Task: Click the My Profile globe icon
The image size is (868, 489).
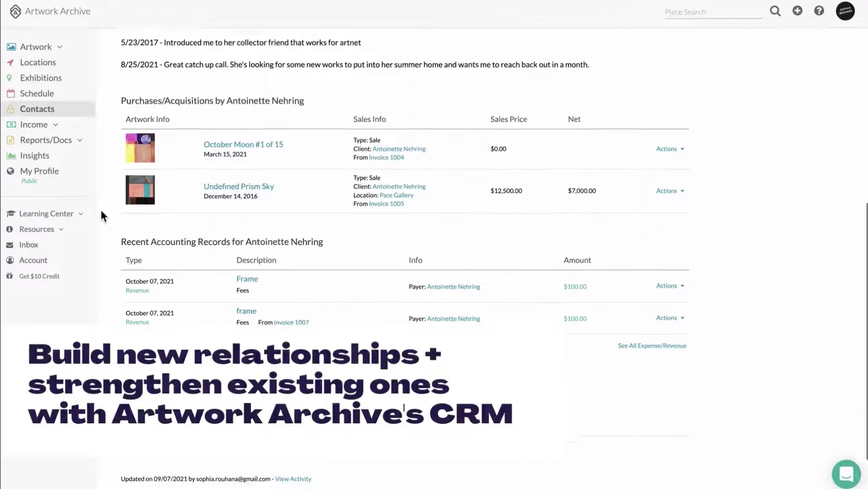Action: (x=10, y=171)
